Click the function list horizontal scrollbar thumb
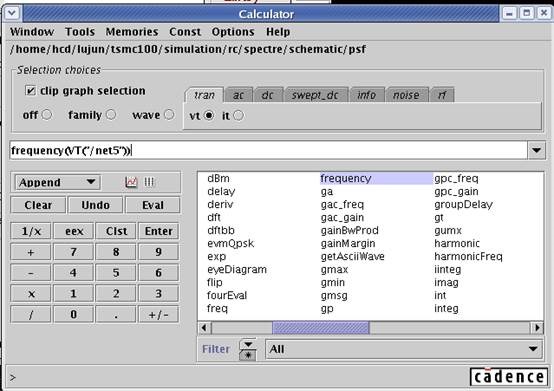This screenshot has width=554, height=391. pos(321,328)
